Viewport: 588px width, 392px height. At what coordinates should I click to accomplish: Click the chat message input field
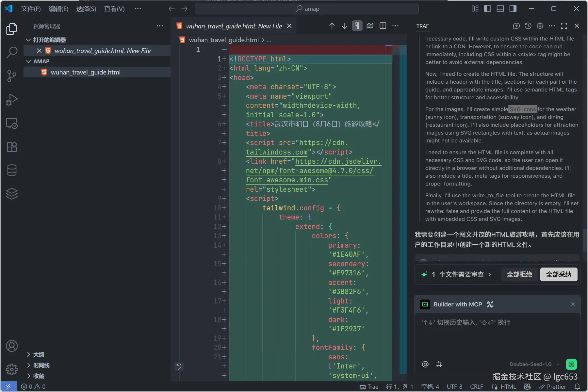point(497,336)
